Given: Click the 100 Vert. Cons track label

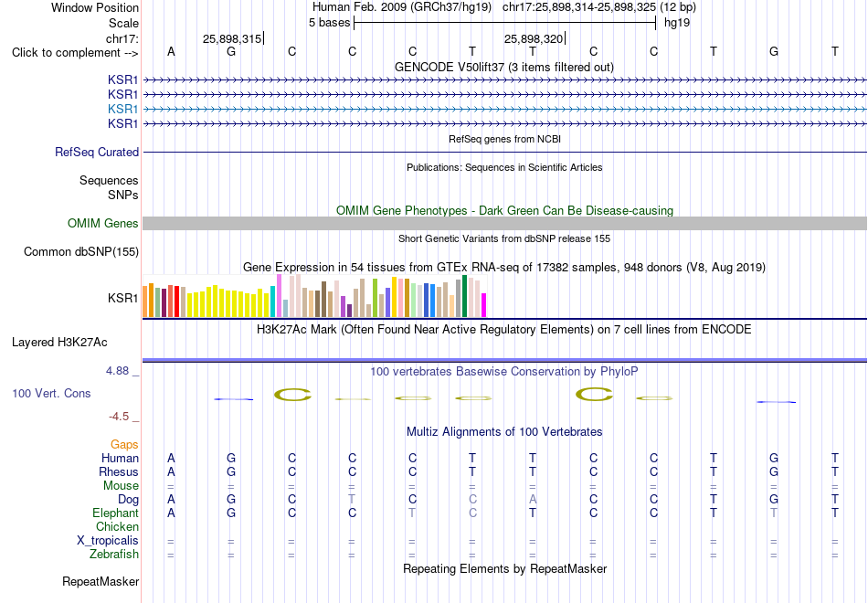Looking at the screenshot, I should click(51, 393).
